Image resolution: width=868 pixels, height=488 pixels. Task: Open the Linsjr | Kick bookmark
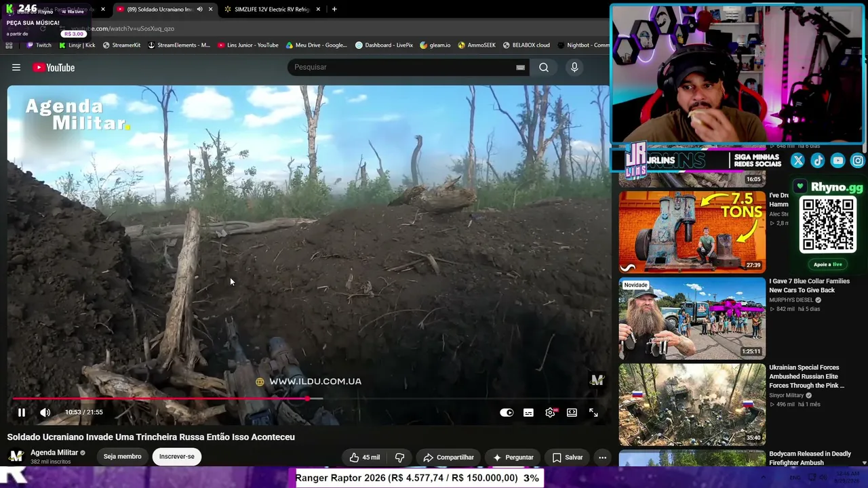pyautogui.click(x=77, y=45)
